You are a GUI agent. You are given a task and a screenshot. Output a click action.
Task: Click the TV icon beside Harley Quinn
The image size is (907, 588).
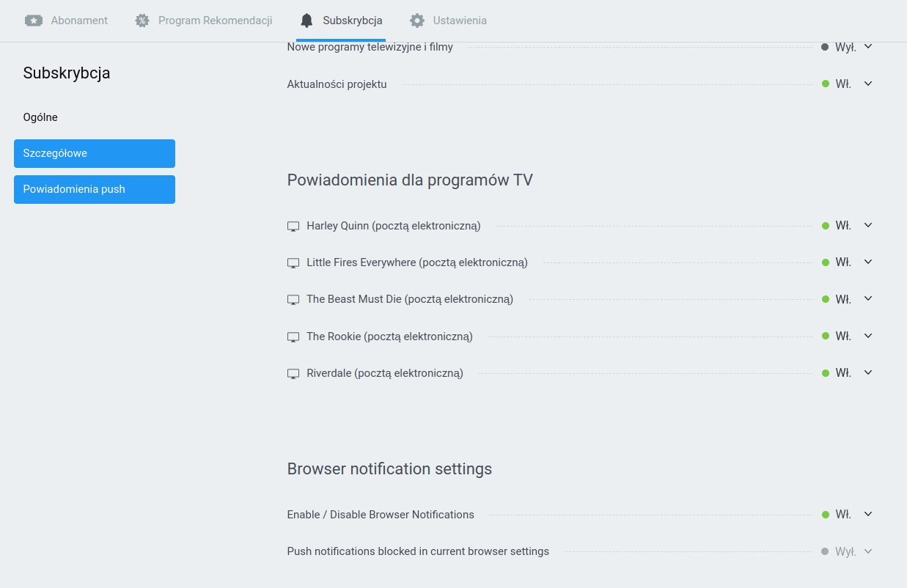293,226
